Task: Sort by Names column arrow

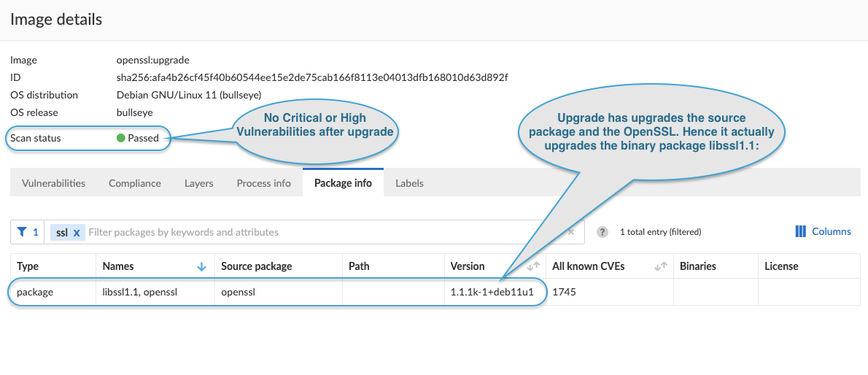Action: [202, 267]
